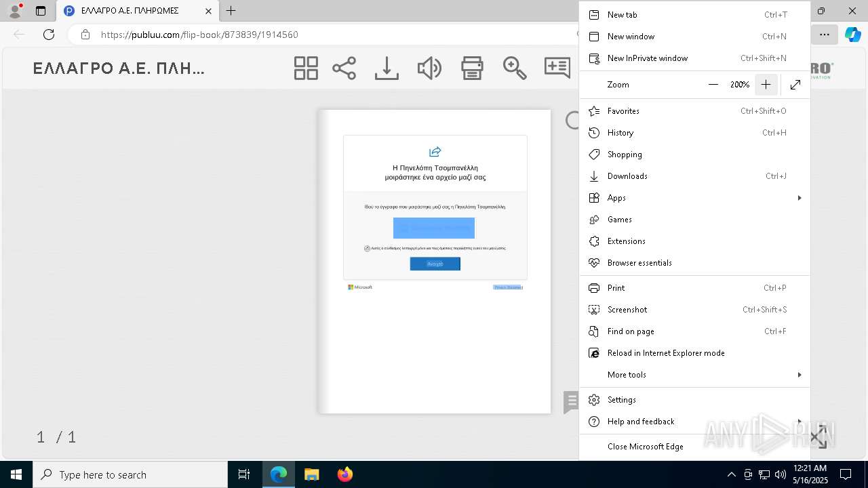Select New window menu entry
This screenshot has width=868, height=488.
coord(694,37)
